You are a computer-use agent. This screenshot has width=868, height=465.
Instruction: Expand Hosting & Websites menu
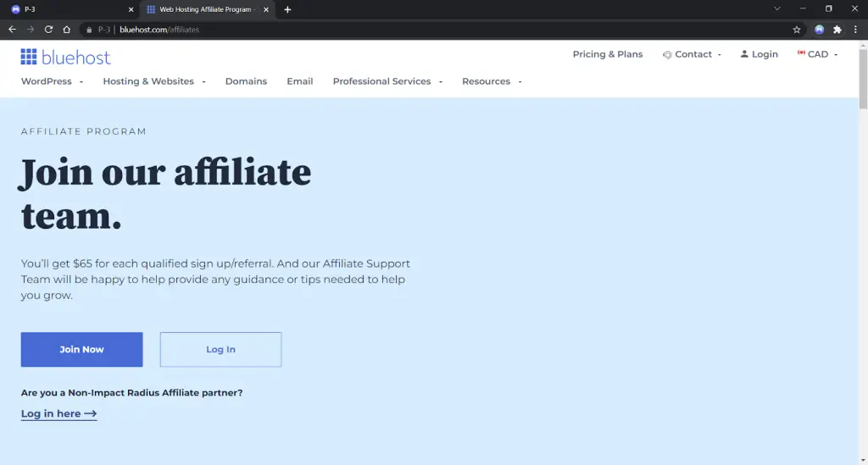(x=154, y=81)
